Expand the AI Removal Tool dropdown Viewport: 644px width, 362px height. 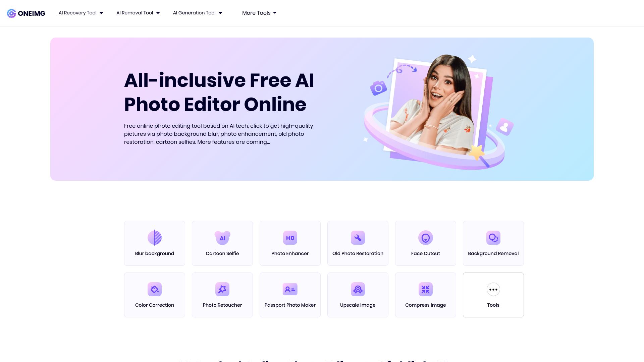138,13
